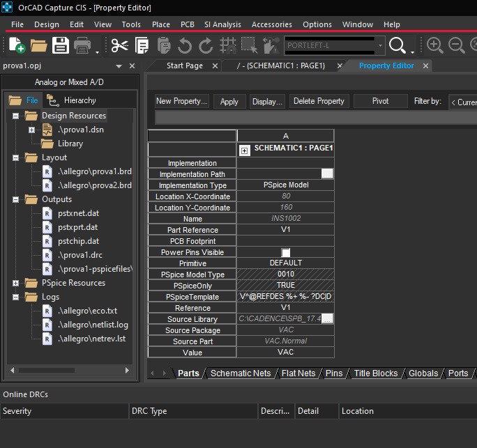Viewport: 477px width, 448px height.
Task: Toggle the Power Pins Visible checkbox
Action: point(285,252)
